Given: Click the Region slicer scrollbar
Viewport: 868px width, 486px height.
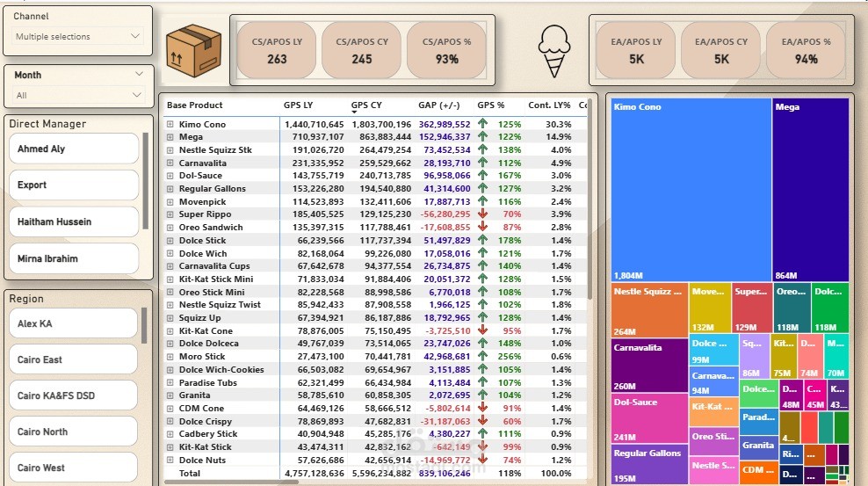Looking at the screenshot, I should click(144, 325).
